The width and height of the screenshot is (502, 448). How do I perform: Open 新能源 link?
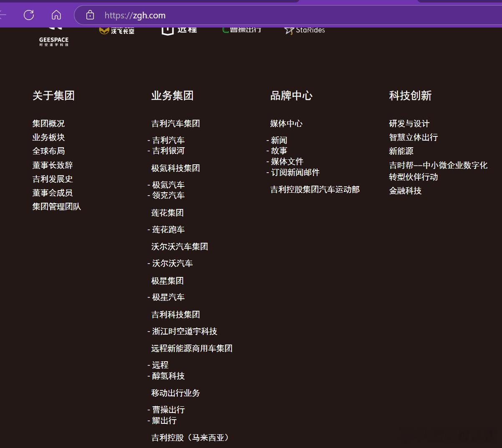[x=401, y=151]
